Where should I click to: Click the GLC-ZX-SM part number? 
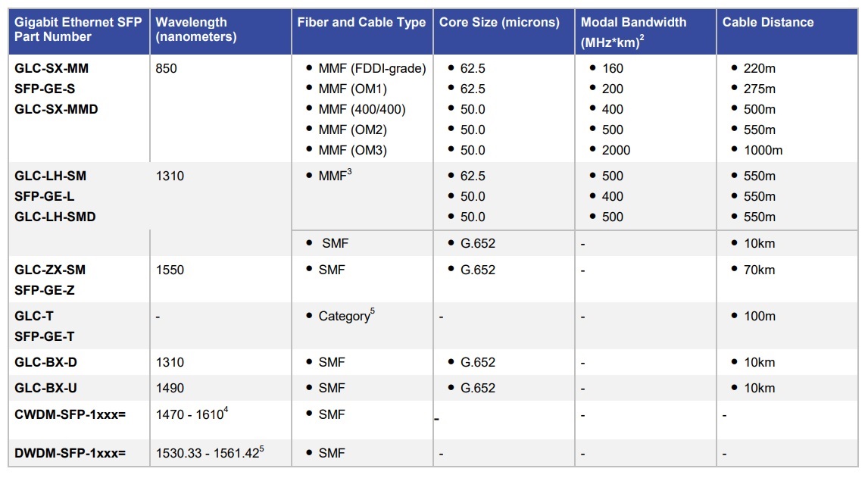50,270
